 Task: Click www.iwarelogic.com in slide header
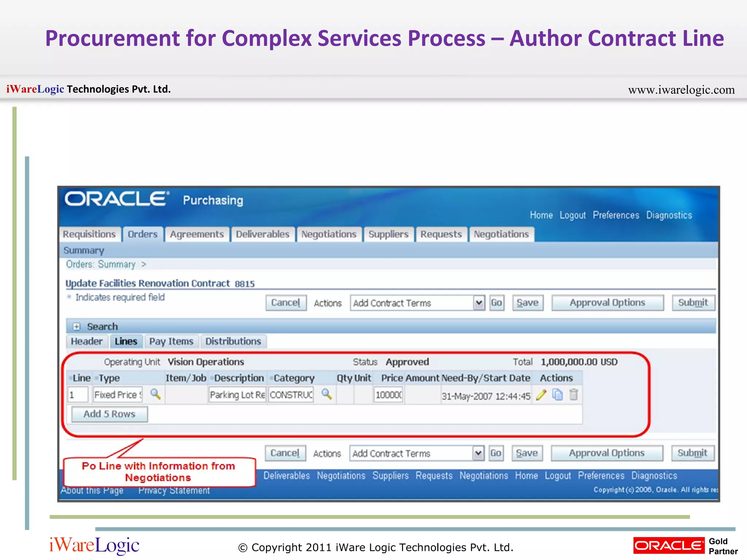tap(681, 90)
